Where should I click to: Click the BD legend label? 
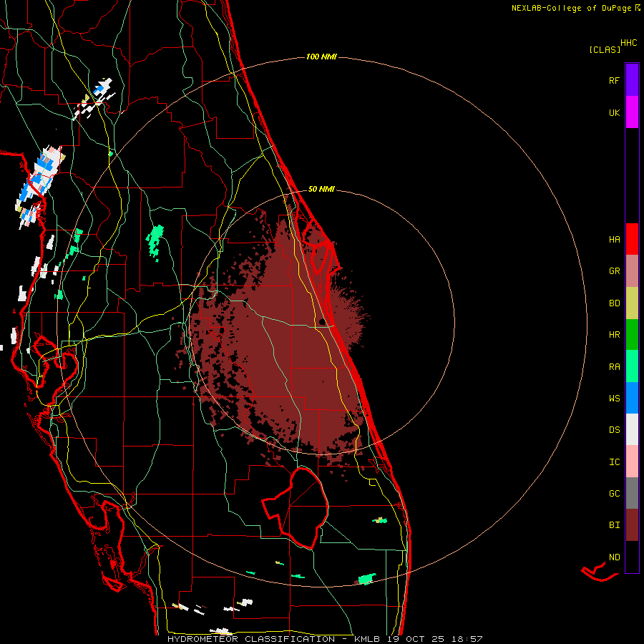tap(614, 303)
